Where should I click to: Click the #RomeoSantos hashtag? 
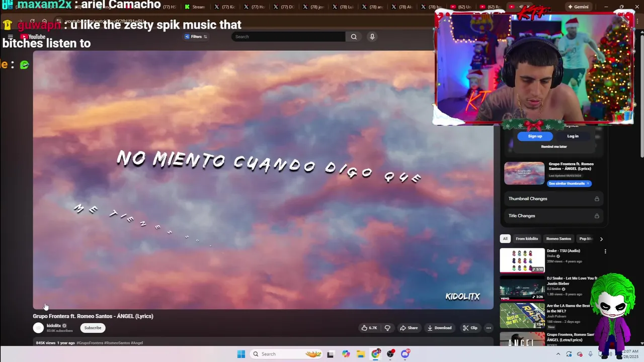tap(117, 343)
